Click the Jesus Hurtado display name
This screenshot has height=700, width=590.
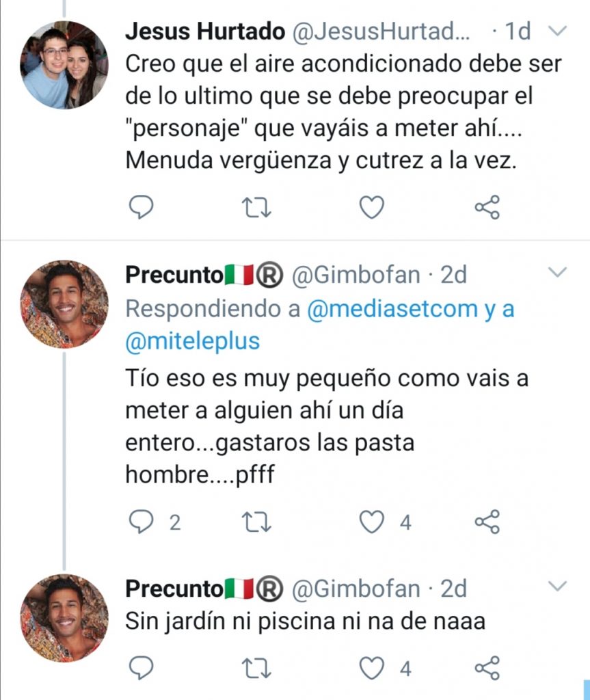click(205, 31)
